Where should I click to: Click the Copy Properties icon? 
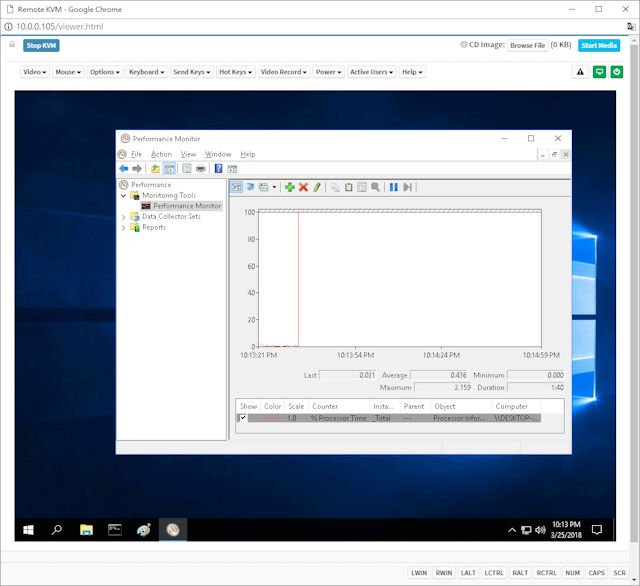point(335,187)
